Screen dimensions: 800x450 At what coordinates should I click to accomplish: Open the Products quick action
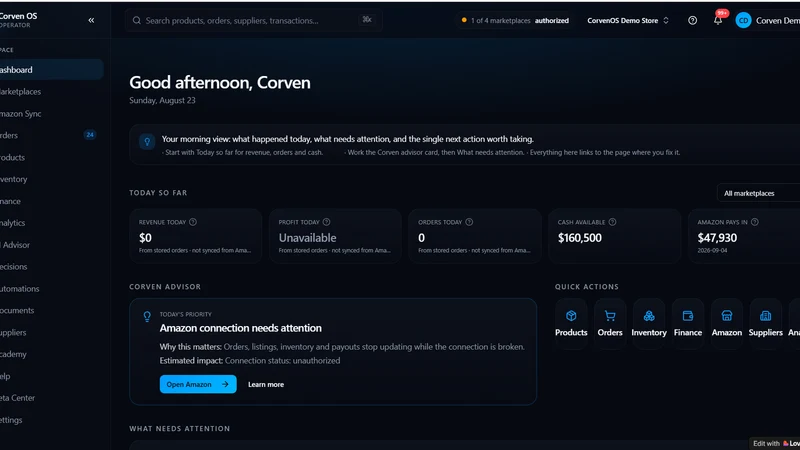point(571,323)
